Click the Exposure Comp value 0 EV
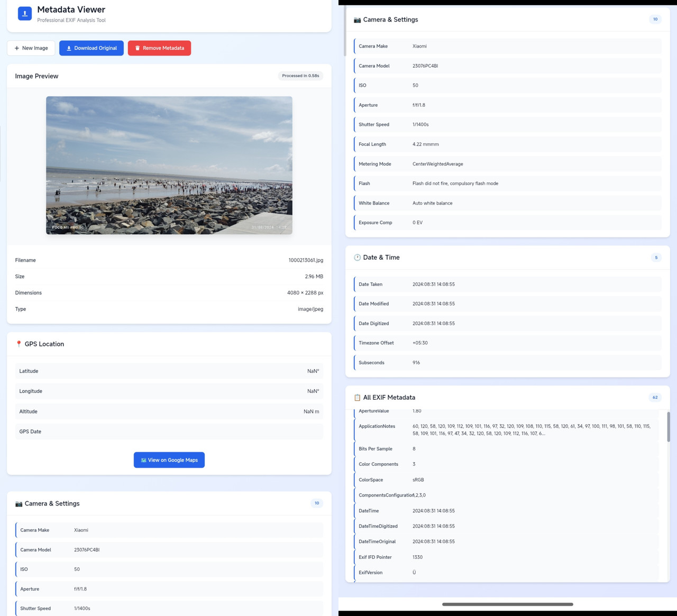 417,223
